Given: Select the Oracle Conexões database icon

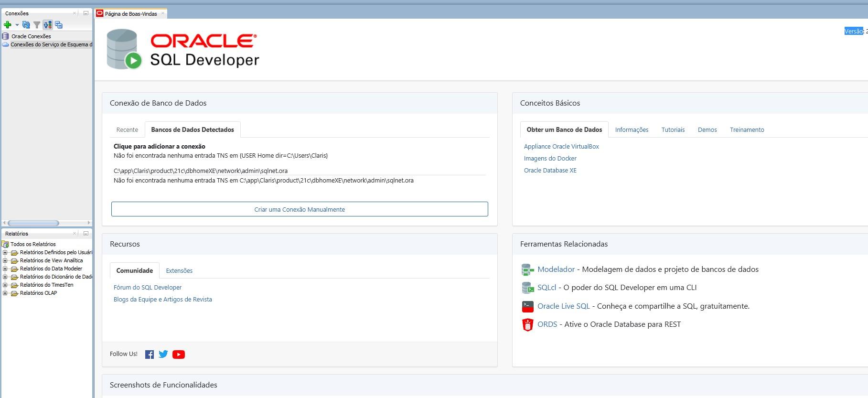Looking at the screenshot, I should 6,36.
